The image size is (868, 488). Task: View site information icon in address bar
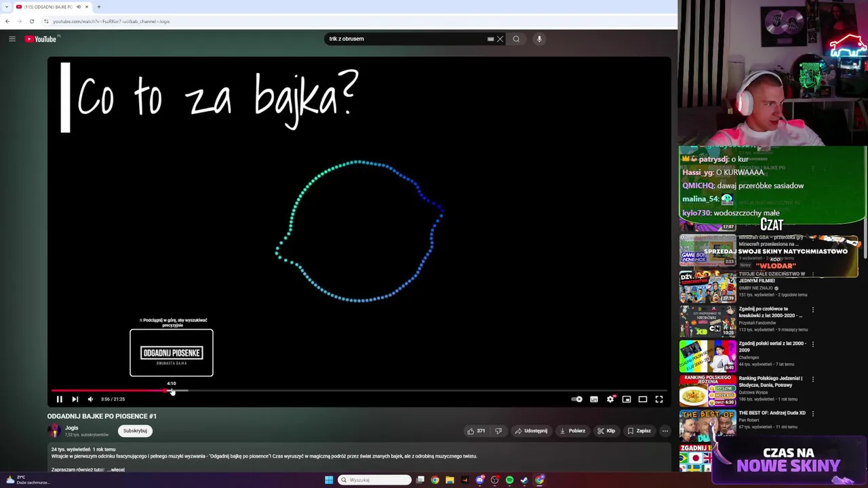pos(46,21)
